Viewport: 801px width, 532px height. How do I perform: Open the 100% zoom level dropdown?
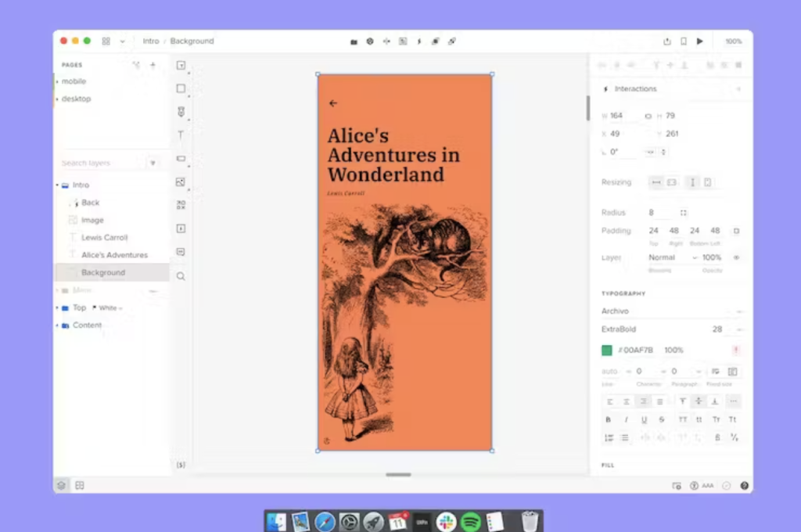[x=734, y=41]
